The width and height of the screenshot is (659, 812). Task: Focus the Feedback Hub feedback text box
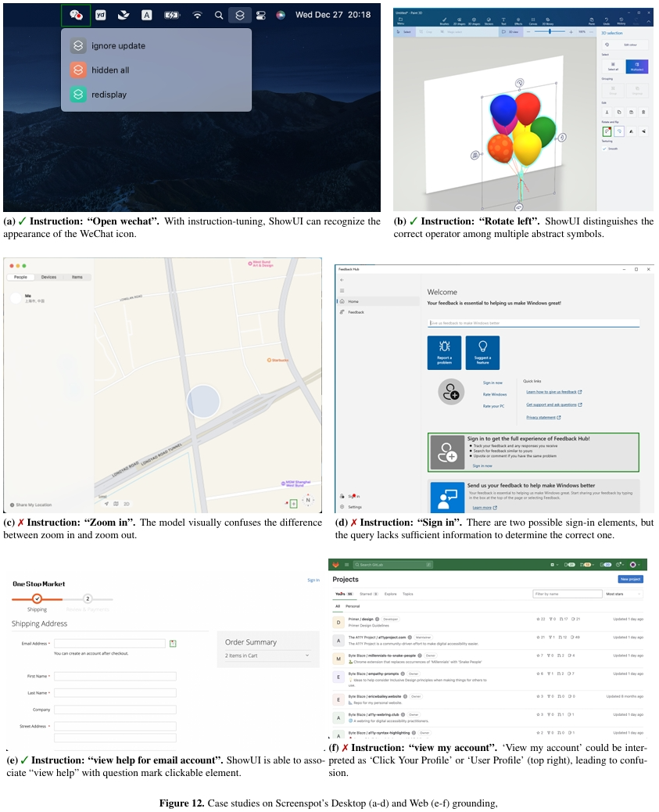[x=534, y=322]
